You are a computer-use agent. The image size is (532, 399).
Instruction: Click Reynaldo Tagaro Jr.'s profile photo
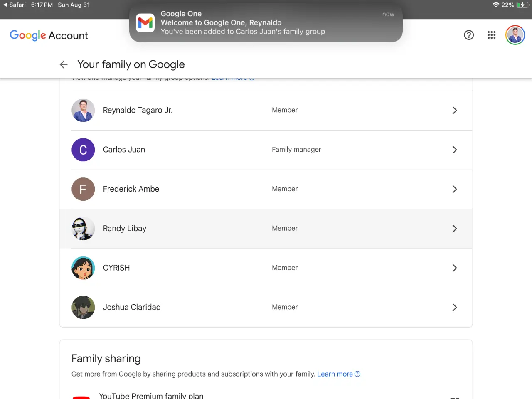pyautogui.click(x=83, y=110)
